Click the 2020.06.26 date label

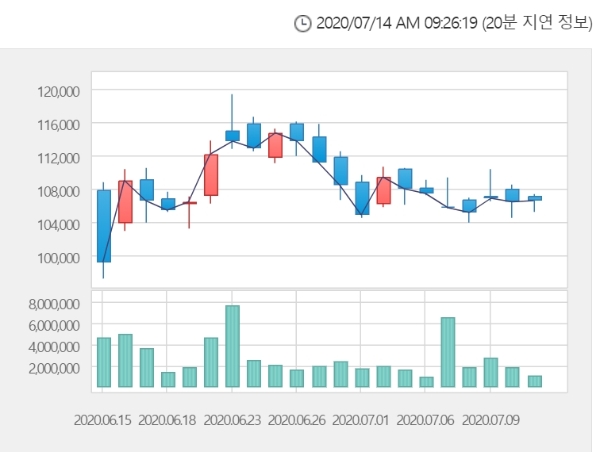tap(296, 420)
